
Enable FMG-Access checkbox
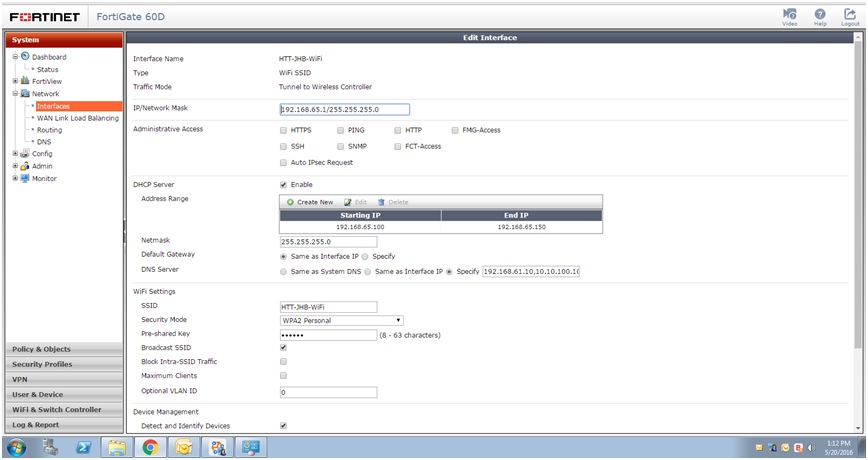455,130
